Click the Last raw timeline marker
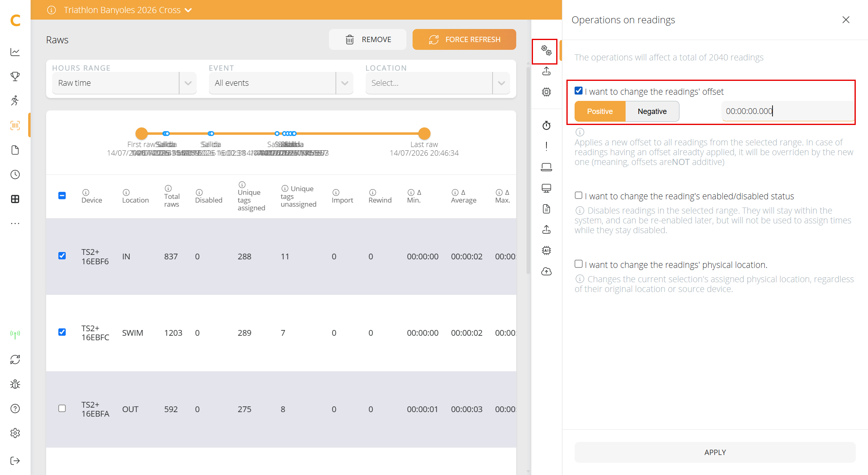Image resolution: width=868 pixels, height=475 pixels. 424,134
